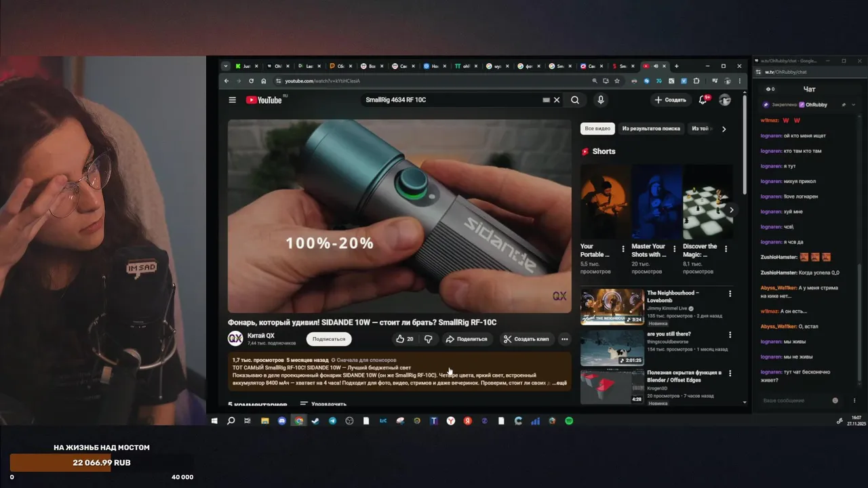Show next Shorts with arrow

(731, 210)
